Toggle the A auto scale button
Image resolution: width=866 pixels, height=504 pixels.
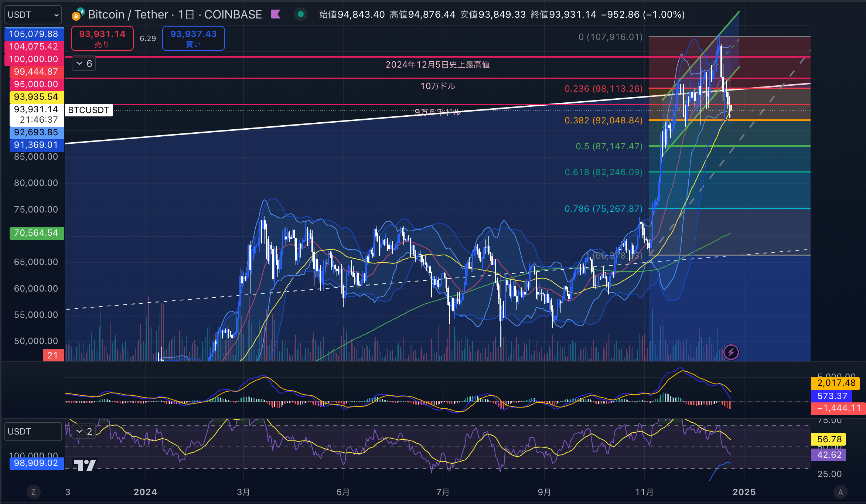pyautogui.click(x=841, y=492)
